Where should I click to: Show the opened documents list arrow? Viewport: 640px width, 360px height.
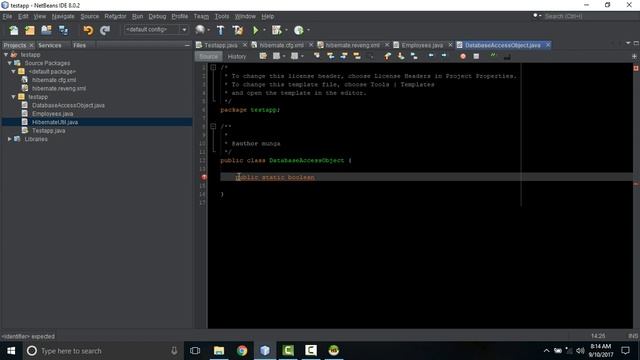tap(628, 43)
